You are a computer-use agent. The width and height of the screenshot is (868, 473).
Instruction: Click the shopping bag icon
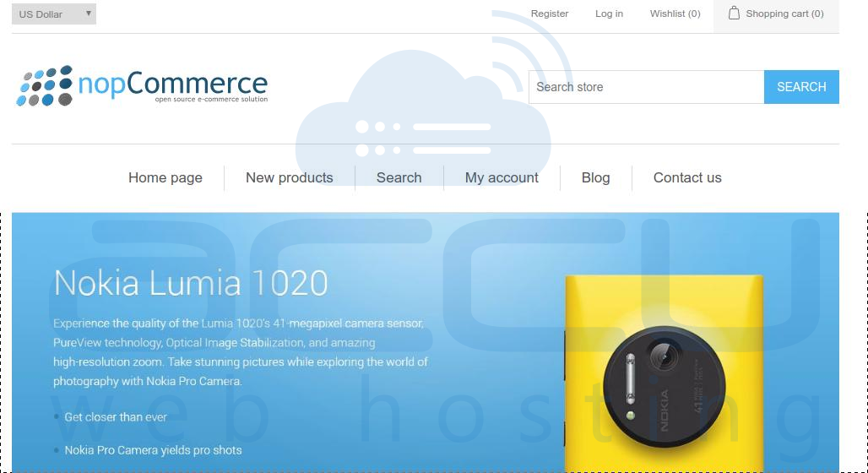pos(734,14)
